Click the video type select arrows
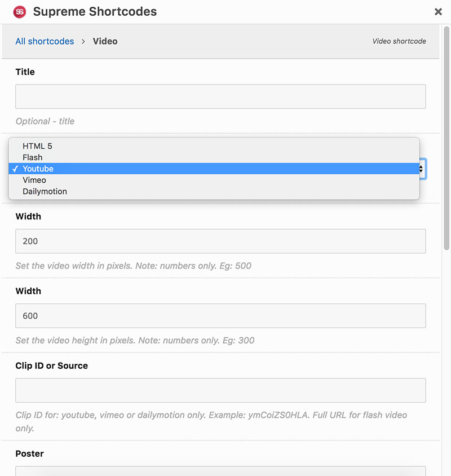 (422, 169)
